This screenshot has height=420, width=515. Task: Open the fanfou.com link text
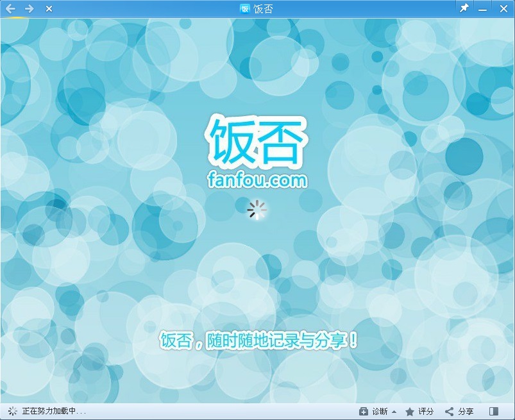tap(258, 180)
